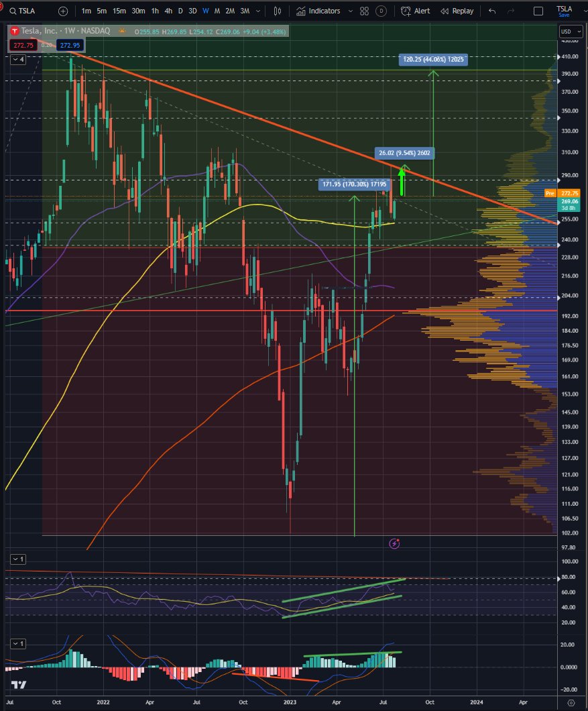
Task: Open layout selector square icon
Action: [538, 11]
